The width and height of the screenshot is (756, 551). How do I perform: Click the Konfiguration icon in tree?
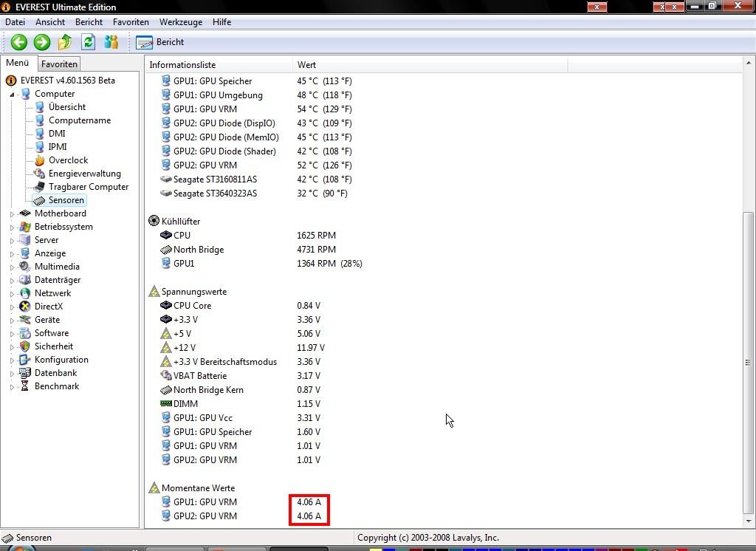pos(25,360)
